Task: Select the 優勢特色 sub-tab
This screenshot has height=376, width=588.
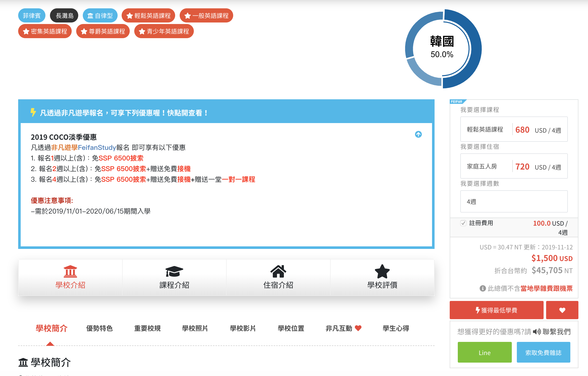Action: tap(99, 328)
